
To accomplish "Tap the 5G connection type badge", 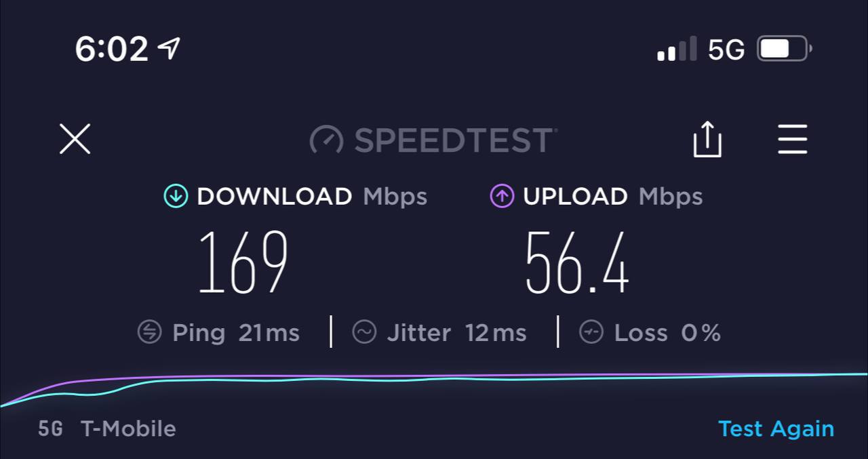I will 50,428.
